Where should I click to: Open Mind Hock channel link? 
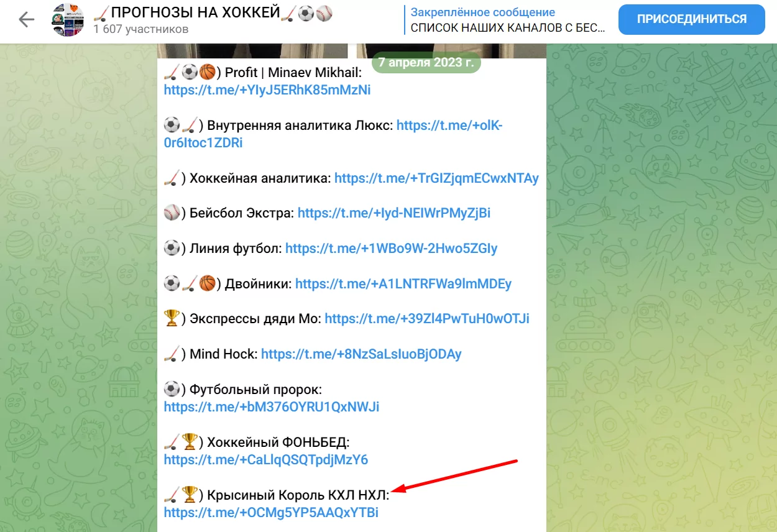click(361, 354)
